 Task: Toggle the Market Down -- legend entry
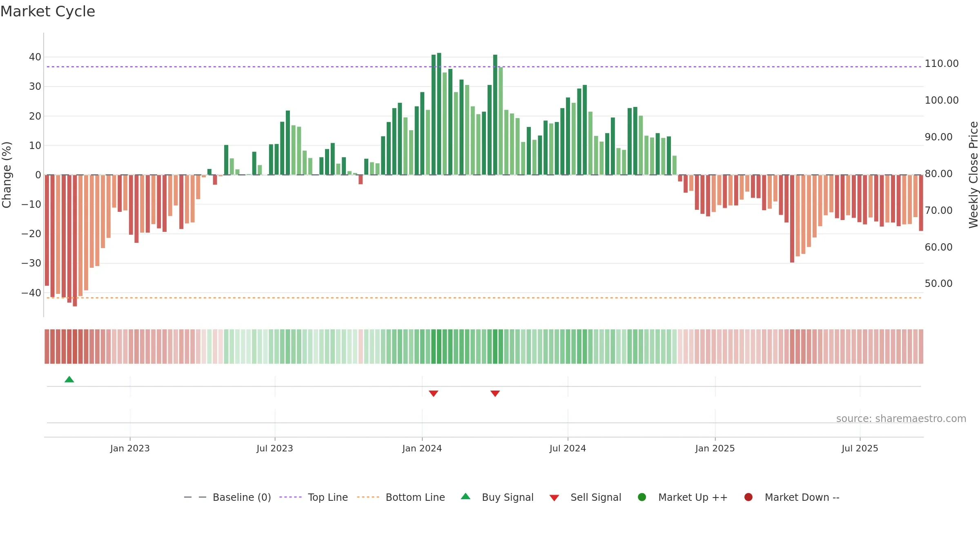792,497
